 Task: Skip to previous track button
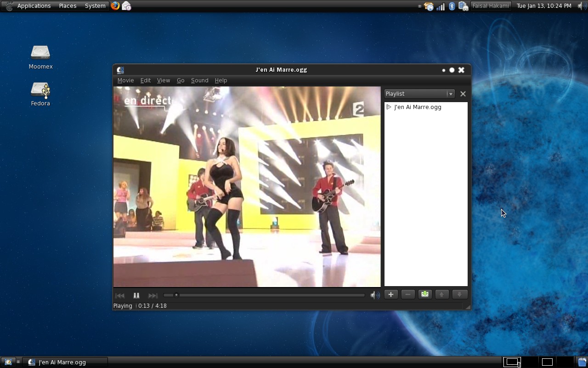pyautogui.click(x=120, y=295)
